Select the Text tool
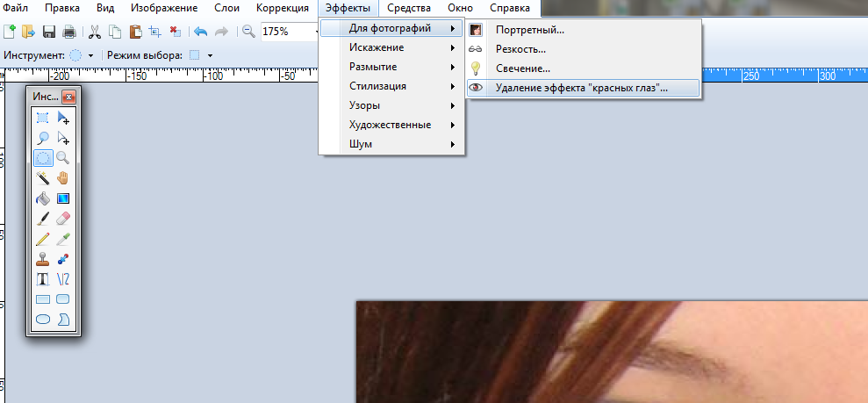This screenshot has height=403, width=868. tap(43, 278)
